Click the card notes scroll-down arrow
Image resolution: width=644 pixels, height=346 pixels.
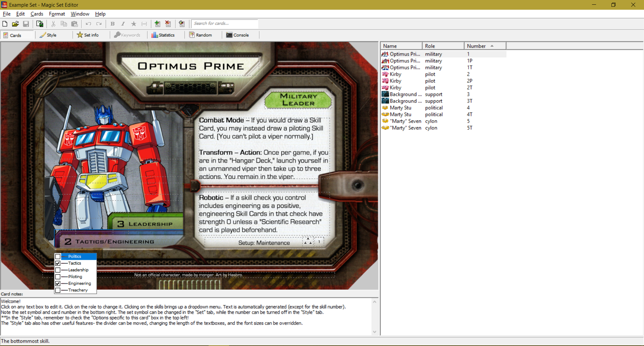(x=375, y=332)
